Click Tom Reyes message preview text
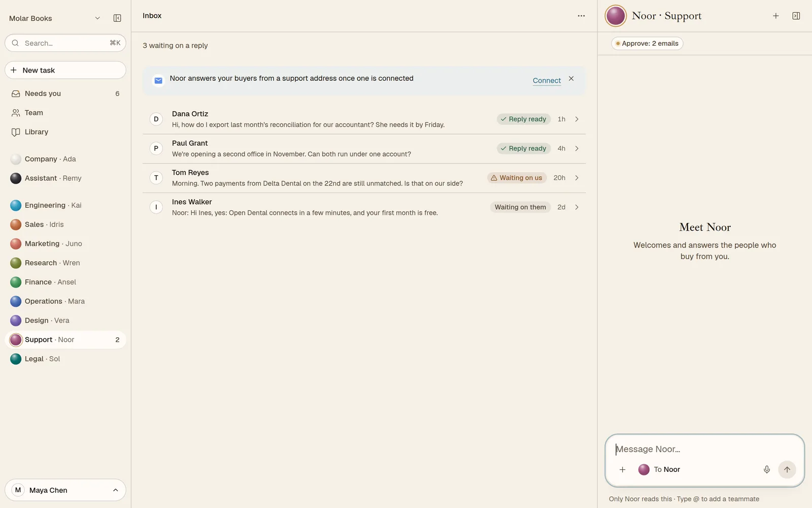 (317, 183)
